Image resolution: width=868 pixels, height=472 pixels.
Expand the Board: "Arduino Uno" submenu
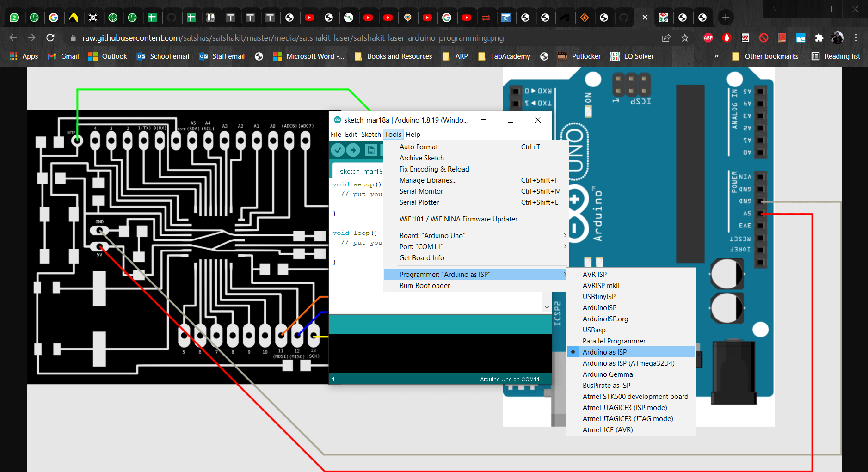click(476, 235)
